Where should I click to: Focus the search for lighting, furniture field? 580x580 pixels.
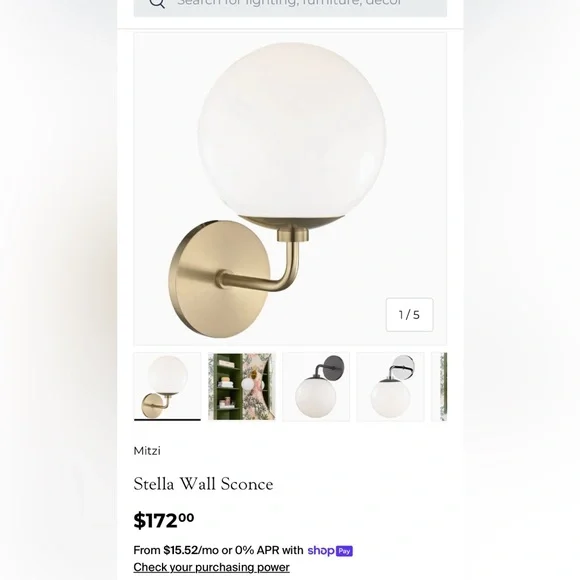[290, 7]
